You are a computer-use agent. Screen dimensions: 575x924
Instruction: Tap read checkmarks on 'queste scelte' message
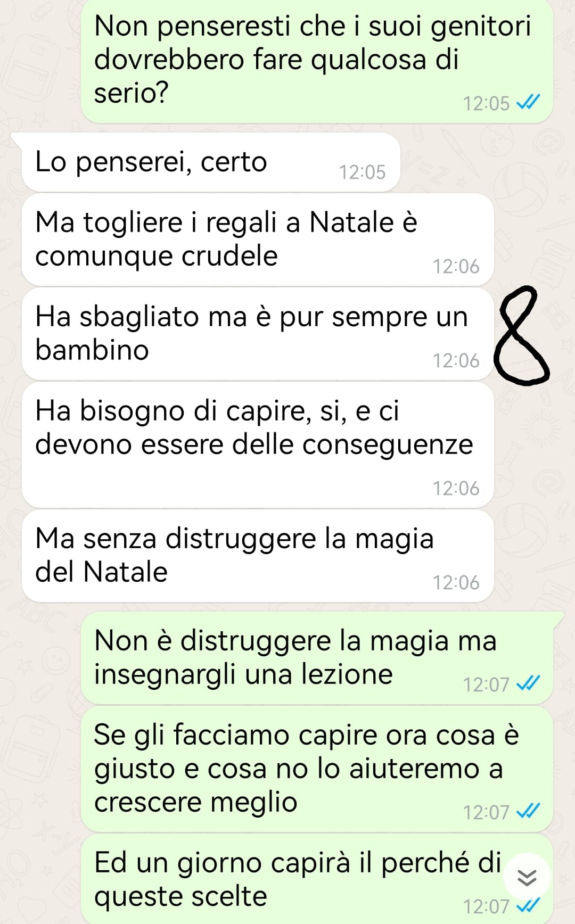click(x=528, y=905)
